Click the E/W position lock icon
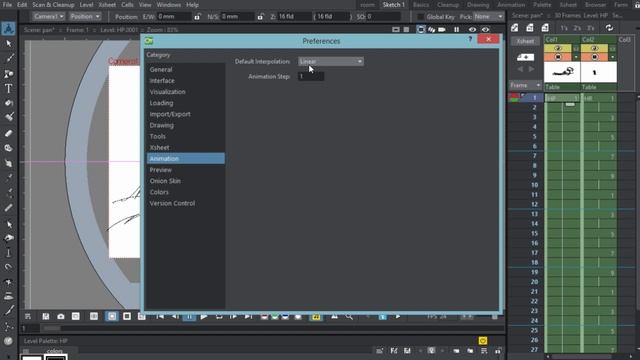The height and width of the screenshot is (360, 640). [198, 17]
